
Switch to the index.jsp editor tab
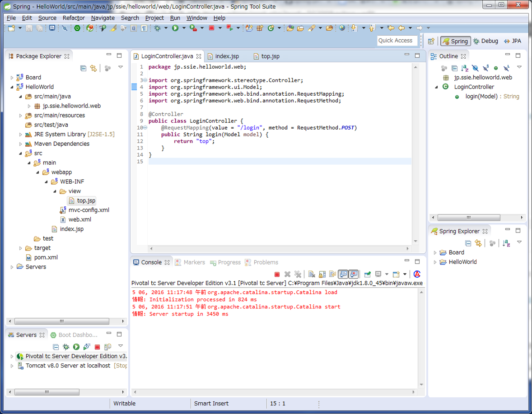pyautogui.click(x=227, y=56)
